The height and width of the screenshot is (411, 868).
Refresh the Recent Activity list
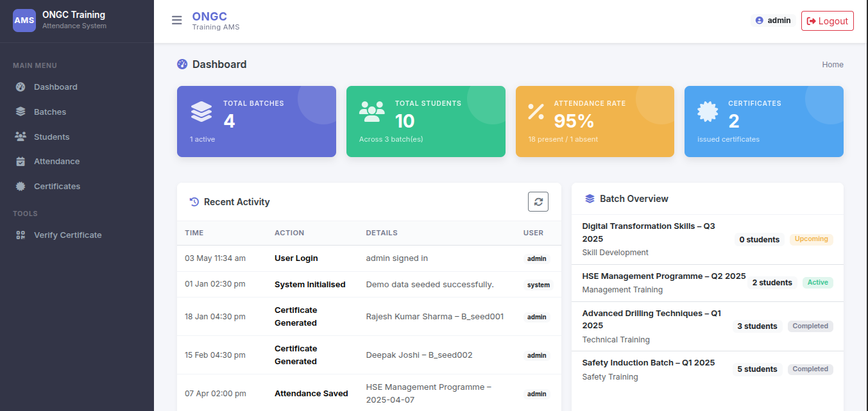pos(538,201)
